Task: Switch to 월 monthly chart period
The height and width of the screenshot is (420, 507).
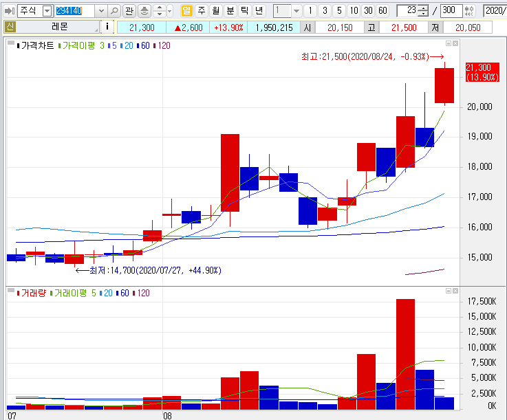Action: click(216, 11)
